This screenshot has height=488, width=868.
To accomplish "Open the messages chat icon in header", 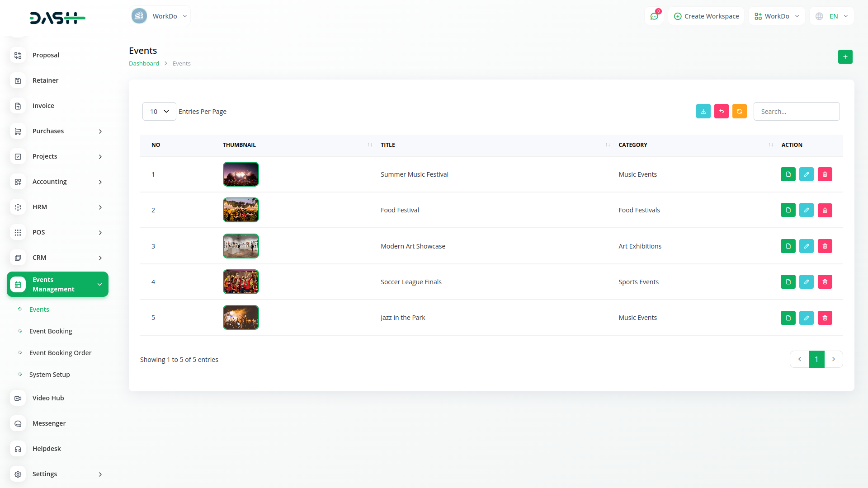I will 654,16.
